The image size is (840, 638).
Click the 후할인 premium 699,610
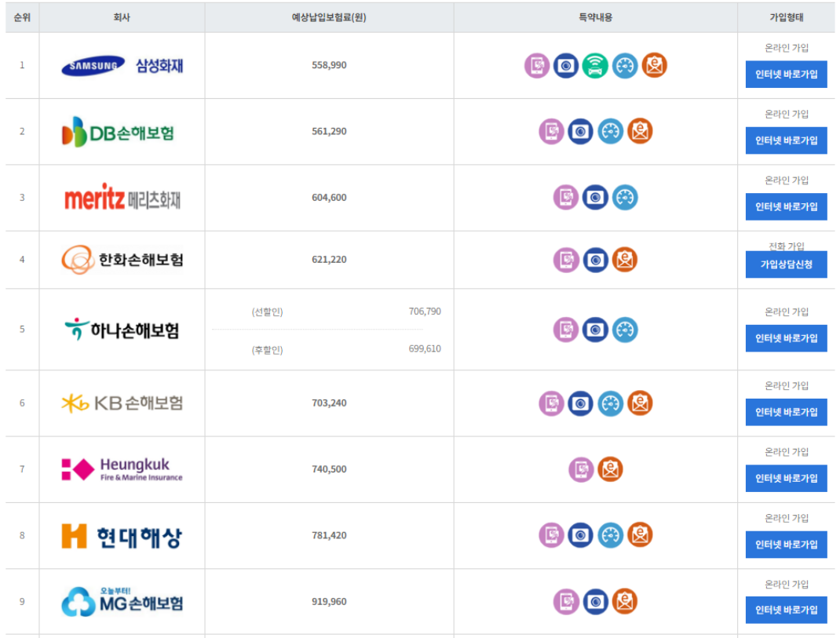[x=425, y=348]
